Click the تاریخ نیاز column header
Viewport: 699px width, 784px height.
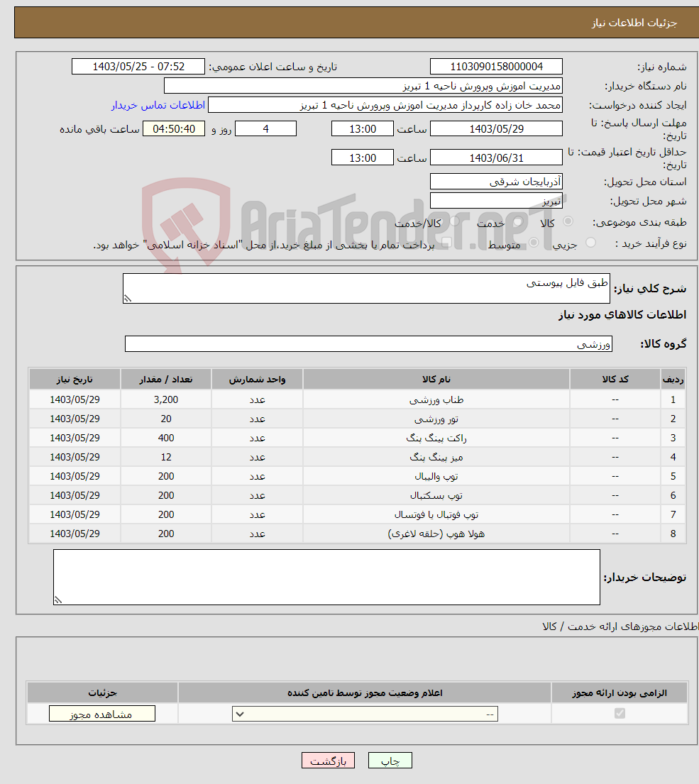pyautogui.click(x=75, y=380)
